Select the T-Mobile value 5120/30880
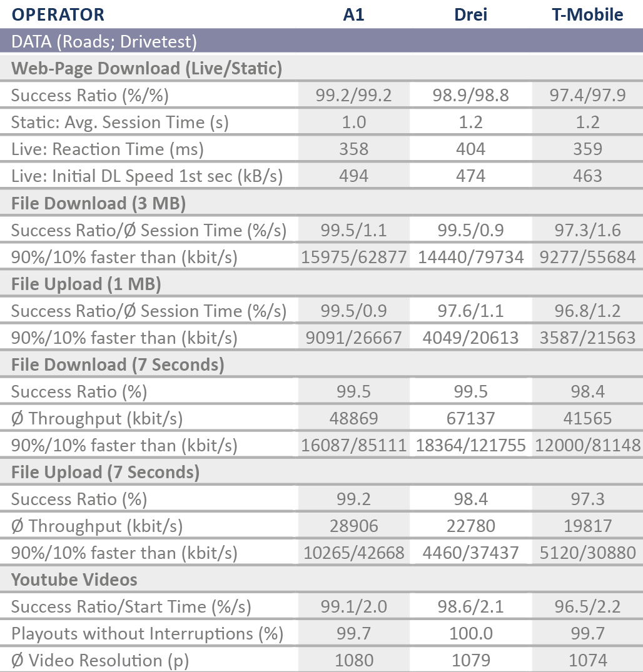 click(588, 553)
